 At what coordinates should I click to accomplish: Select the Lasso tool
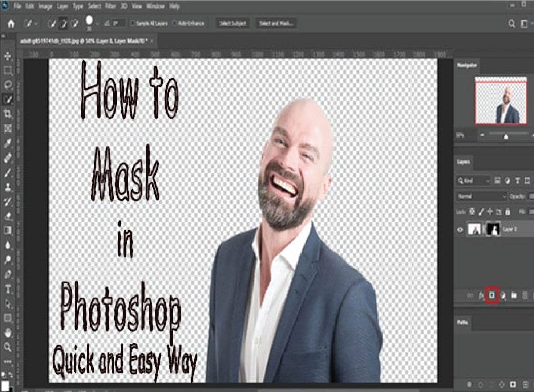tap(8, 85)
